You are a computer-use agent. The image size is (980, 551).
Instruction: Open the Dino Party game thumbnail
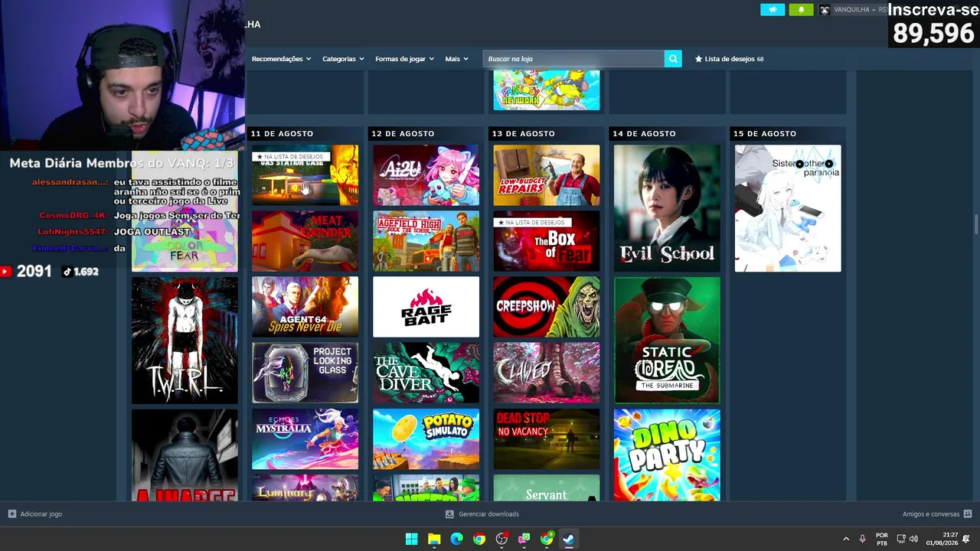point(667,455)
